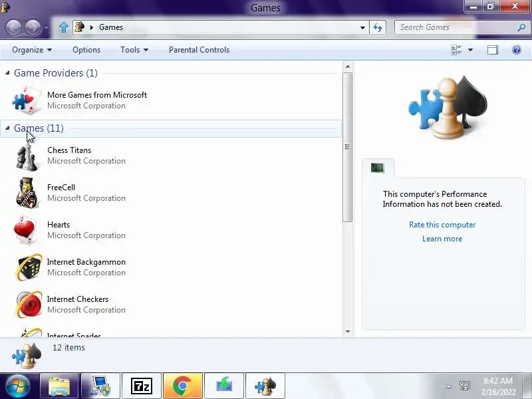Click the Forward navigation button

[33, 27]
